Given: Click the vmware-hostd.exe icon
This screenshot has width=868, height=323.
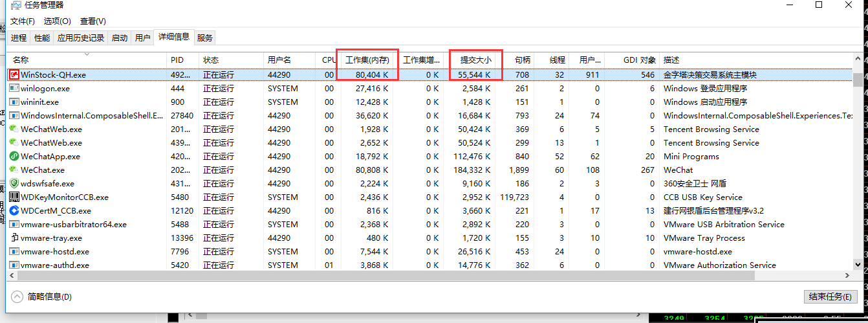Looking at the screenshot, I should tap(14, 251).
